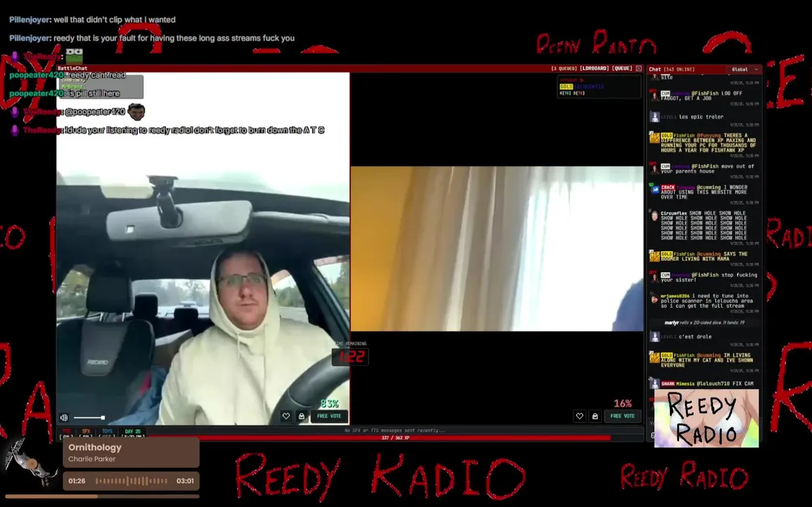
Task: Click the 03:01 track duration label
Action: (185, 481)
